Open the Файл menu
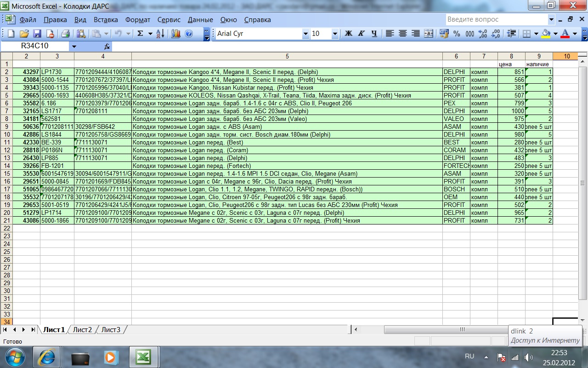Image resolution: width=588 pixels, height=368 pixels. click(x=28, y=20)
